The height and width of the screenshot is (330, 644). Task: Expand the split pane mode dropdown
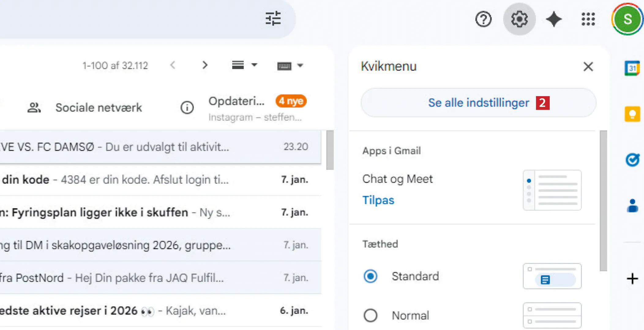(254, 65)
